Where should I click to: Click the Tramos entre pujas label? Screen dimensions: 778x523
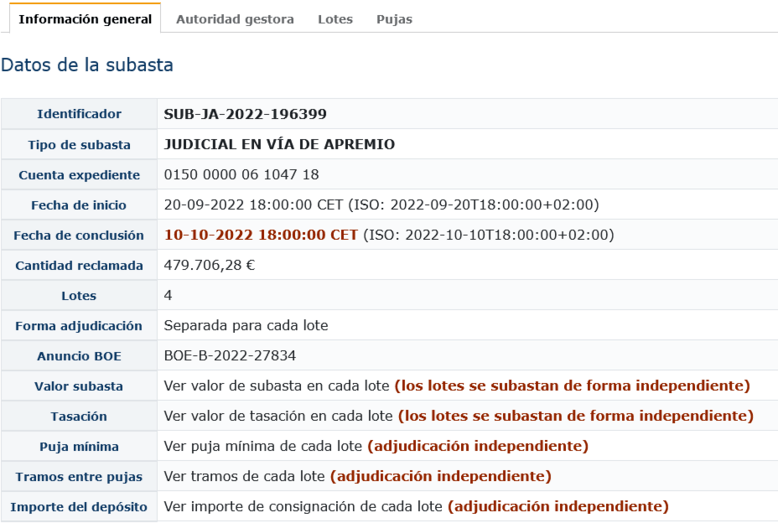(x=79, y=477)
